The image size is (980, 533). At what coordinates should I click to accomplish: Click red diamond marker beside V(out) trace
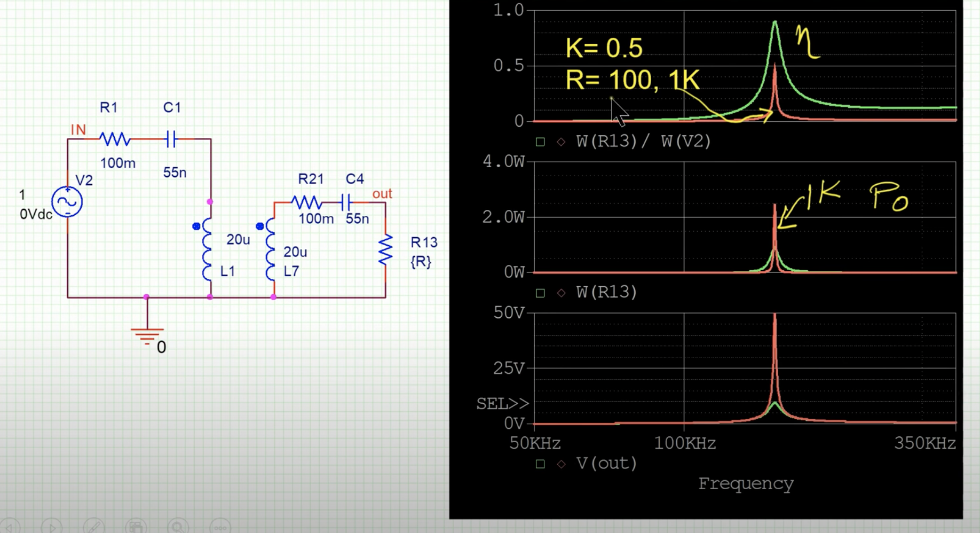561,464
